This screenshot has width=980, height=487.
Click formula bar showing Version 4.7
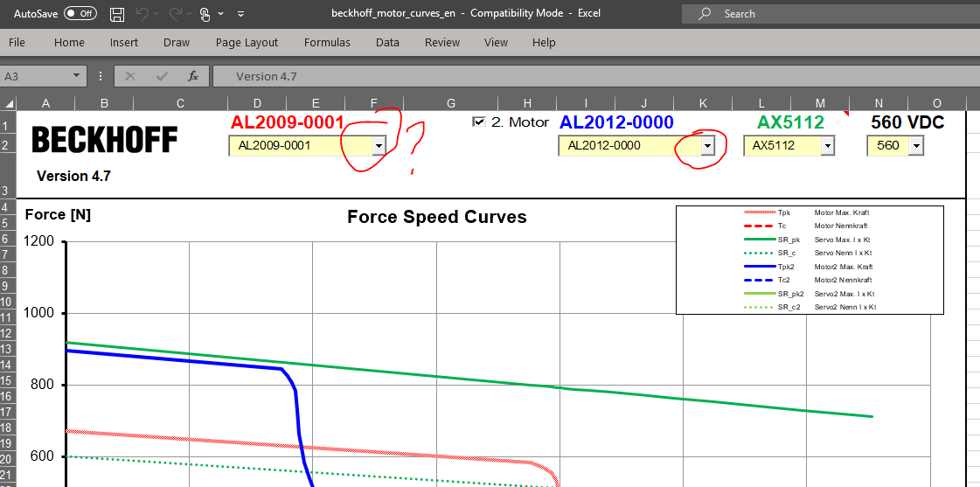tap(596, 76)
